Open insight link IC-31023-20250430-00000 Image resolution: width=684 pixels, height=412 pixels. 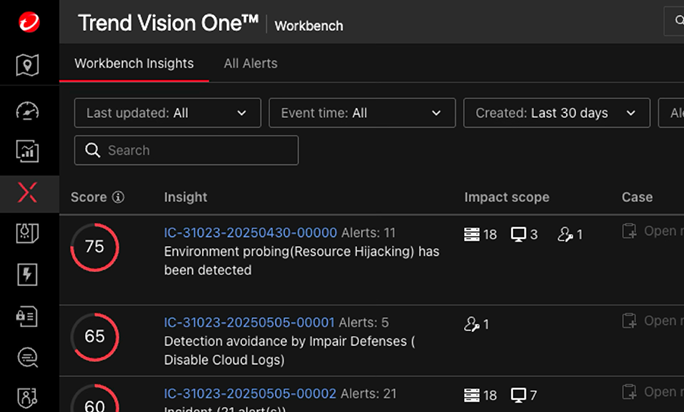[x=250, y=232]
